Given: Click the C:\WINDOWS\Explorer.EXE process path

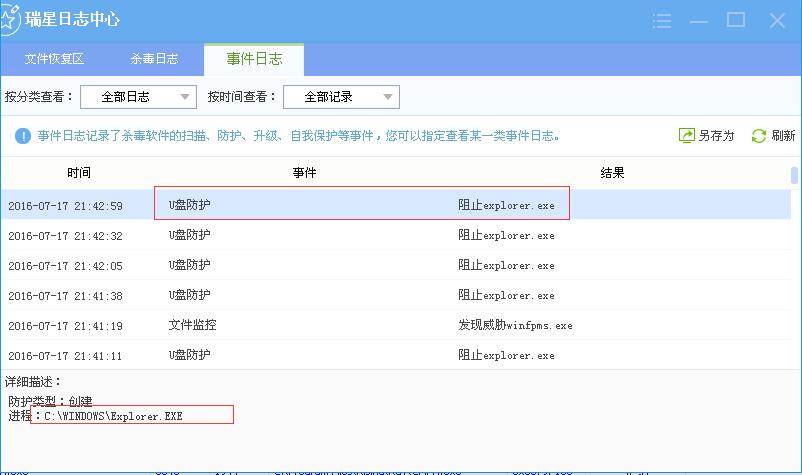Looking at the screenshot, I should 113,416.
